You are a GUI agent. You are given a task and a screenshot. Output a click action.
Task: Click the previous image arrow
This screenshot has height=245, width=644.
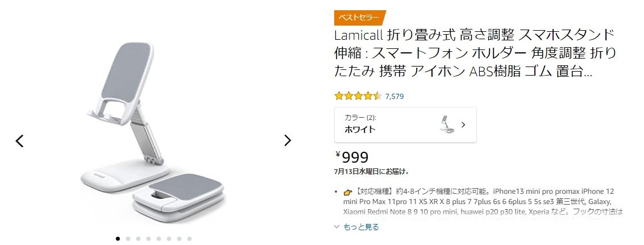[x=20, y=141]
